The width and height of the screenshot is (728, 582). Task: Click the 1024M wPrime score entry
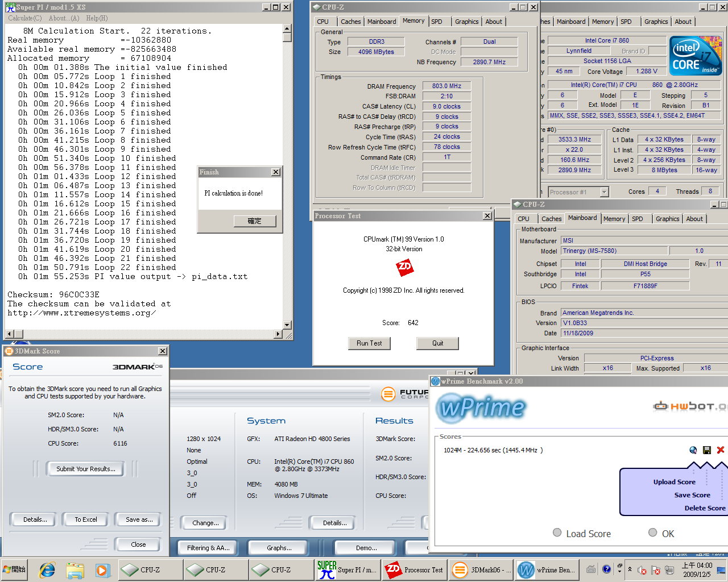[493, 450]
